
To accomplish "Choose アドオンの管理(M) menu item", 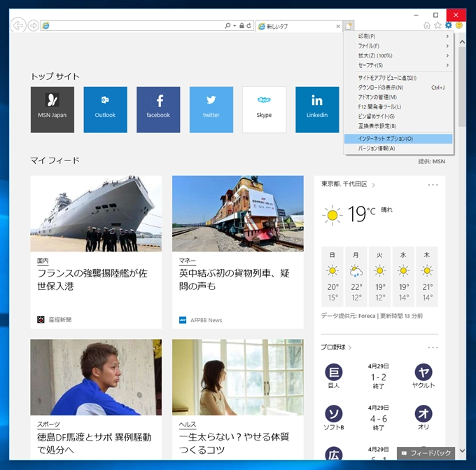I will 398,97.
